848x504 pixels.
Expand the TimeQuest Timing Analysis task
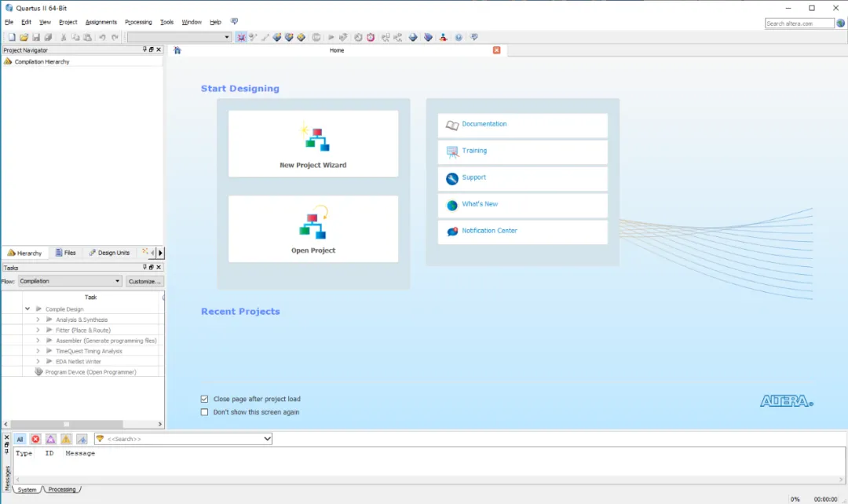(x=38, y=351)
